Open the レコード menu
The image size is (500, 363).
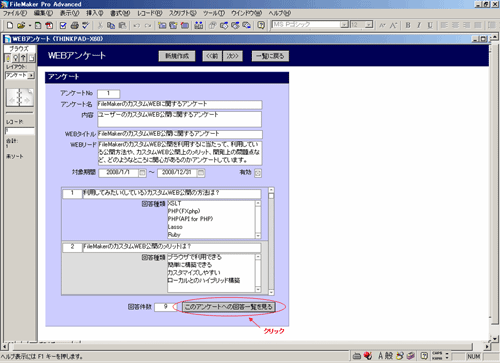[x=150, y=13]
